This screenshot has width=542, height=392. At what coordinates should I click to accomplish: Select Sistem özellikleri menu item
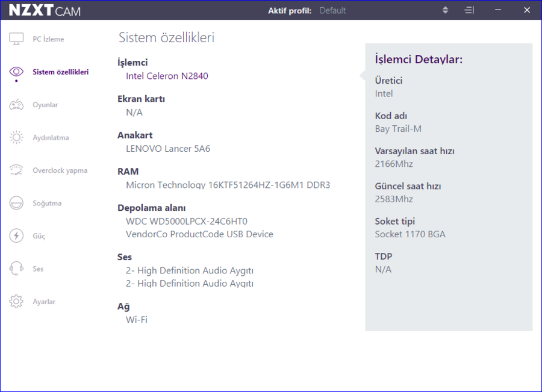[60, 72]
